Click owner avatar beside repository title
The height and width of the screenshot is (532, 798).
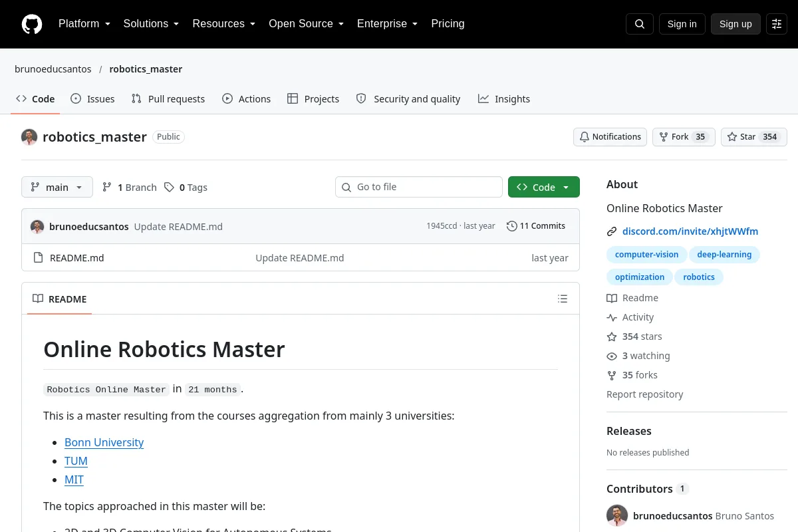click(x=29, y=137)
